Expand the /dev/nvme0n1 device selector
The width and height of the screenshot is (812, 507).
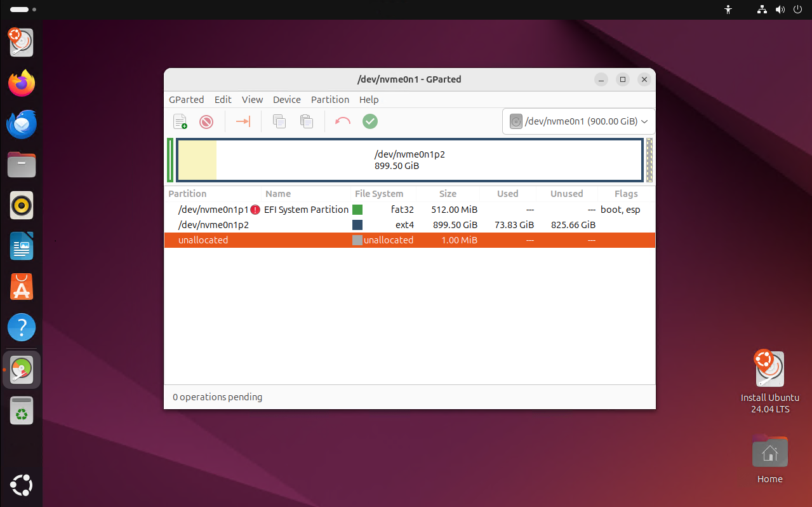(644, 121)
